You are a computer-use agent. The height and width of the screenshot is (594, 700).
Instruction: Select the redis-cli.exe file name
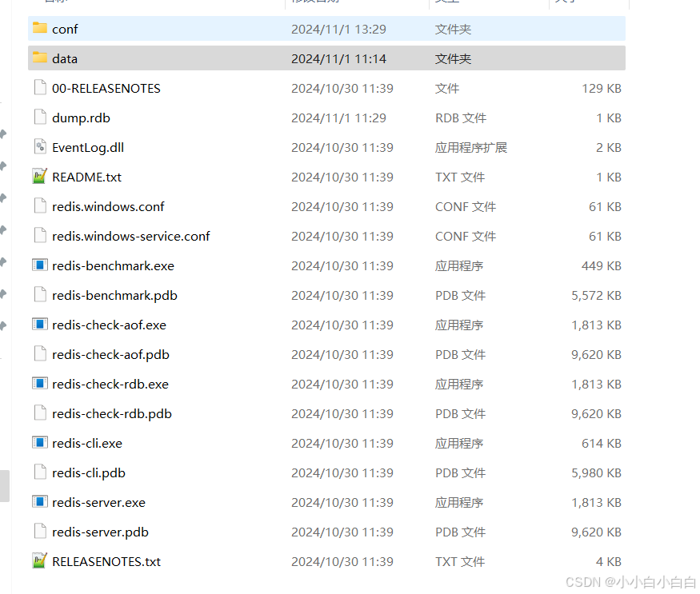87,443
